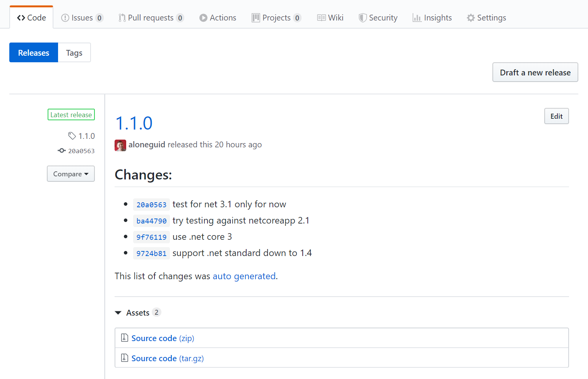Switch to the Tags view
Image resolution: width=588 pixels, height=379 pixels.
(74, 53)
